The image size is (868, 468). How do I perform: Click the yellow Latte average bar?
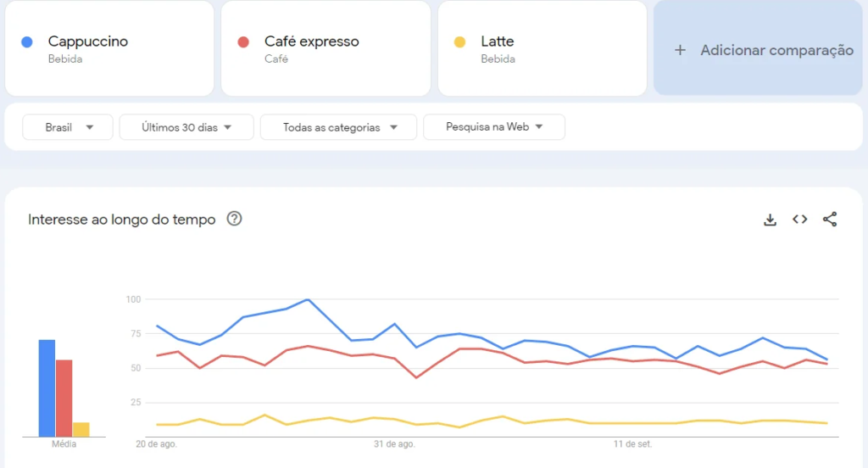(x=81, y=429)
